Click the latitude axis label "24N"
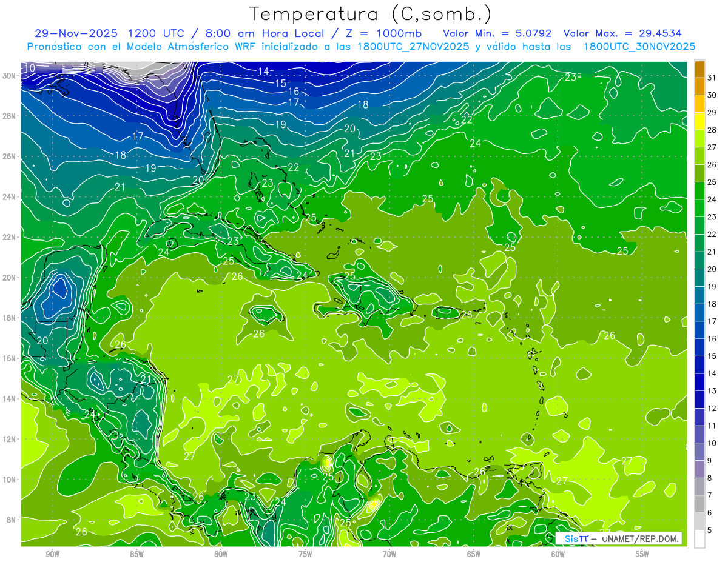Viewport: 728px width, 562px height. (x=8, y=197)
